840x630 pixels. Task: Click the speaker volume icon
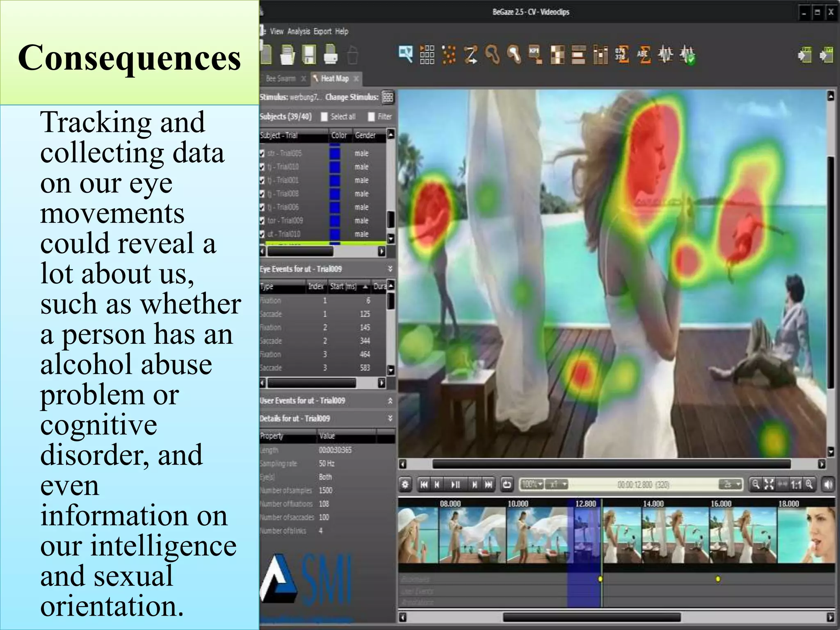(x=828, y=484)
